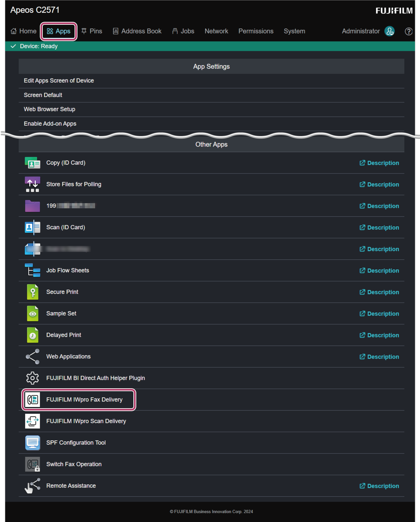Click the Sample Set eye icon
Viewport: 420px width, 522px height.
pyautogui.click(x=32, y=313)
